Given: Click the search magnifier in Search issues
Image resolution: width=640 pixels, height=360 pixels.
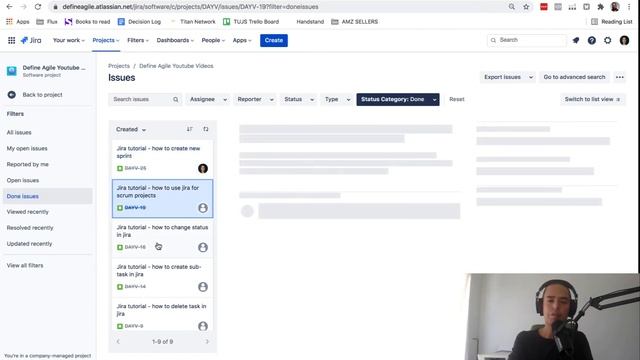Looking at the screenshot, I should pos(176,100).
